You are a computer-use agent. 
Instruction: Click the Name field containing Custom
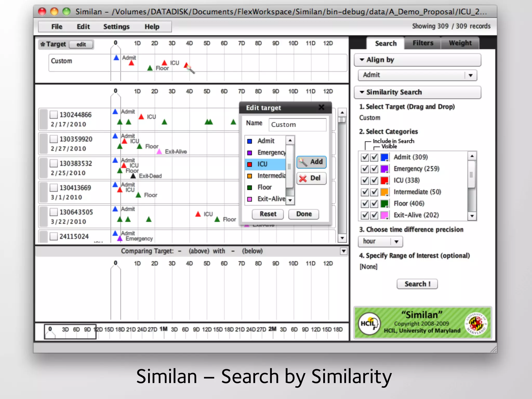(x=297, y=125)
